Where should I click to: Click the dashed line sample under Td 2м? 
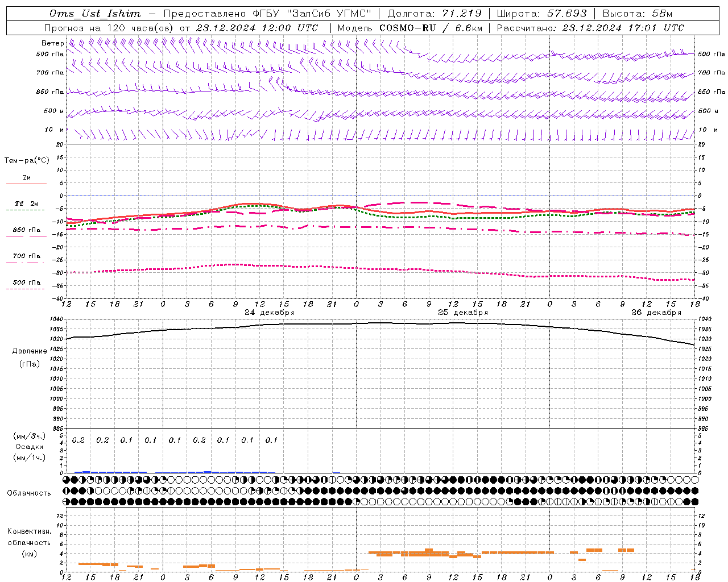pos(26,210)
